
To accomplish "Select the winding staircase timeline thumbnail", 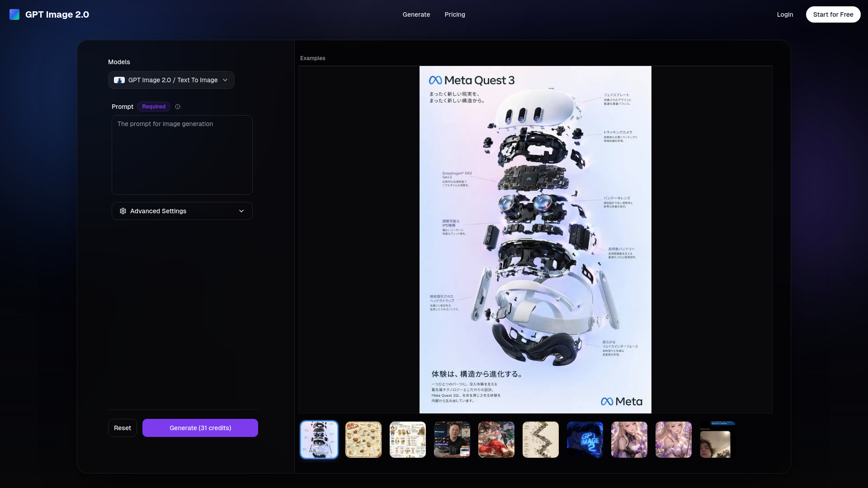I will 541,440.
